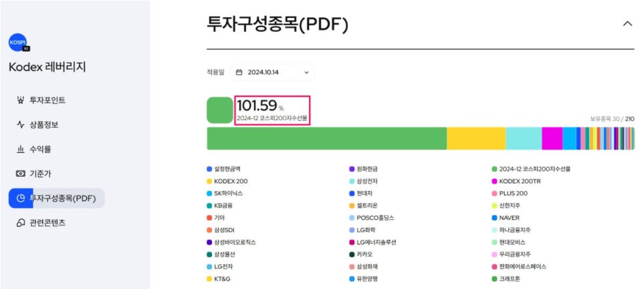Click the 삼성물산 legend item
Image resolution: width=644 pixels, height=289 pixels.
pos(222,254)
